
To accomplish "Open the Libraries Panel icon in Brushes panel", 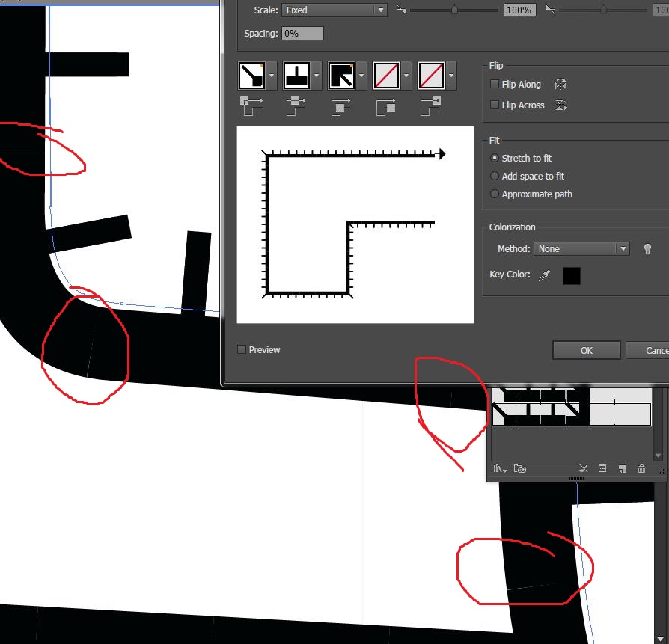I will point(519,469).
